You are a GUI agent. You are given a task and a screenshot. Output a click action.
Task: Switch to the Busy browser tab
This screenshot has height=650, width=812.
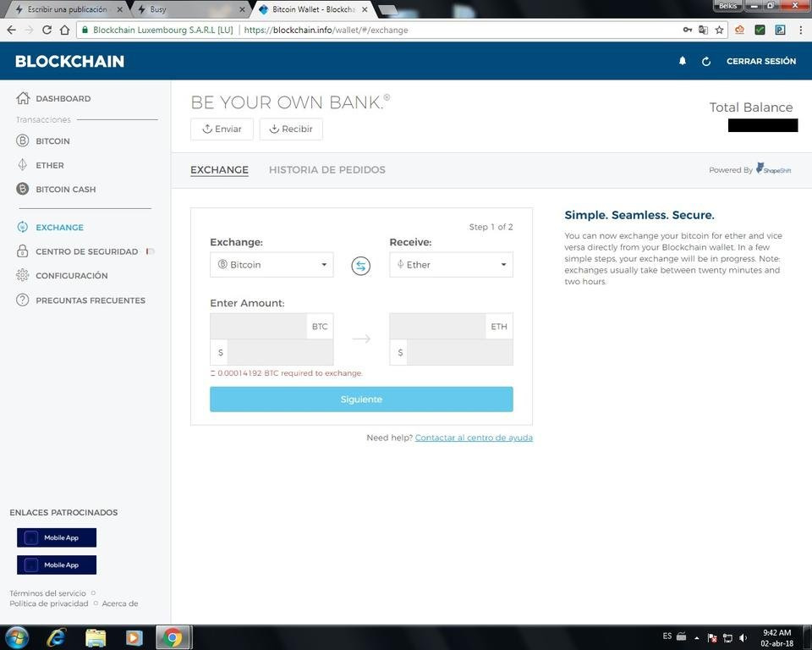(189, 9)
